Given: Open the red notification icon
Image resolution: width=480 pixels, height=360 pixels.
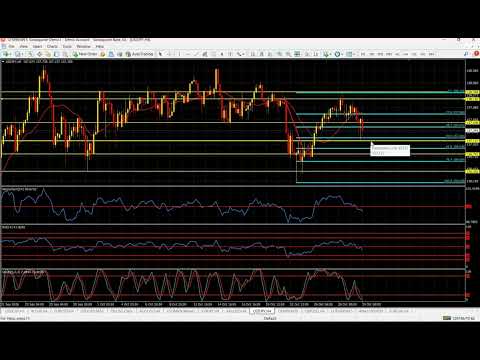Looking at the screenshot, I should pyautogui.click(x=476, y=53).
